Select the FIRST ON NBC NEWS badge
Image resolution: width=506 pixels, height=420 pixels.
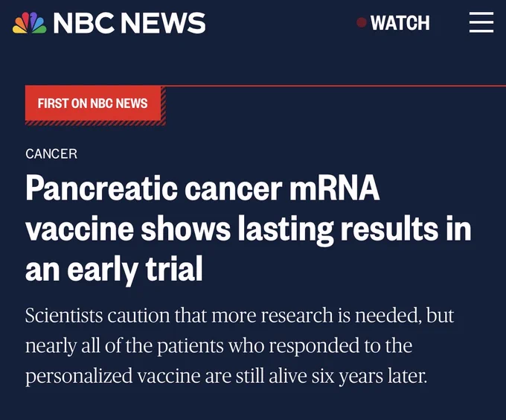(x=93, y=104)
